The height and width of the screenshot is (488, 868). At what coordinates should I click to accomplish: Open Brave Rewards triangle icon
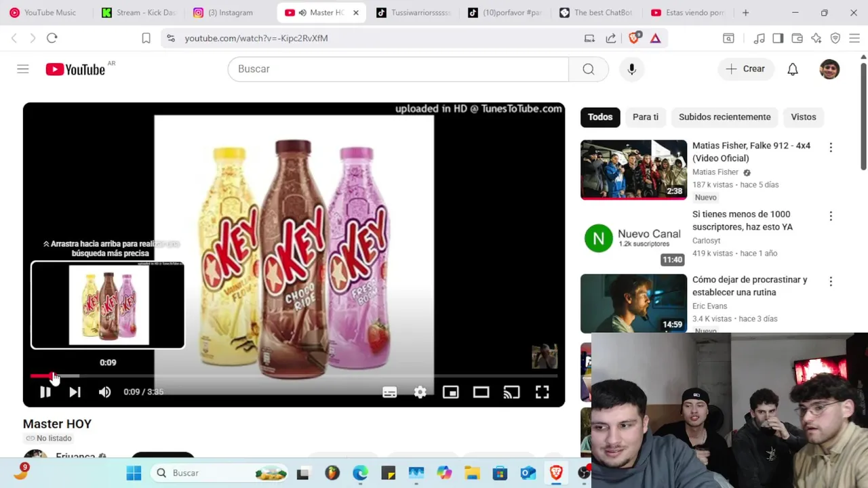655,39
